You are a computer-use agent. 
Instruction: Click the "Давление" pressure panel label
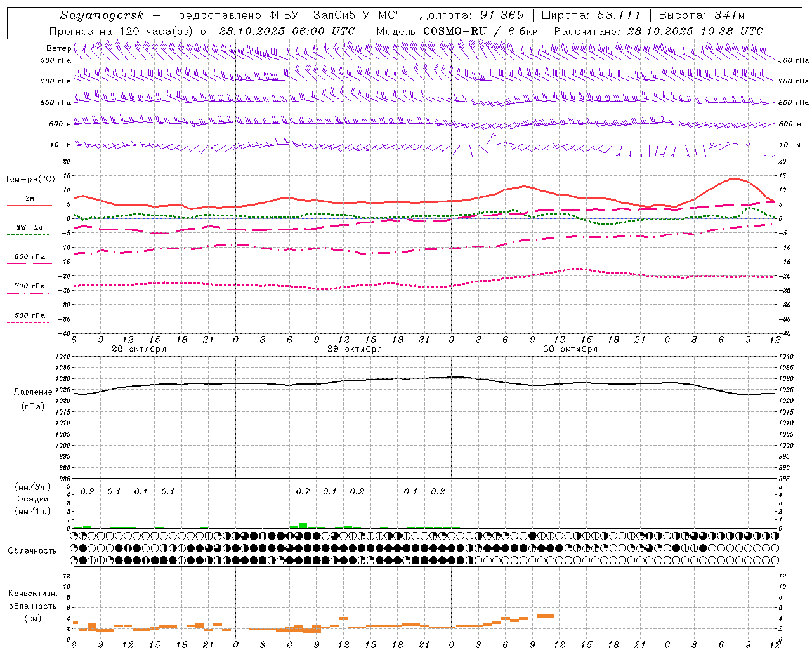33,392
